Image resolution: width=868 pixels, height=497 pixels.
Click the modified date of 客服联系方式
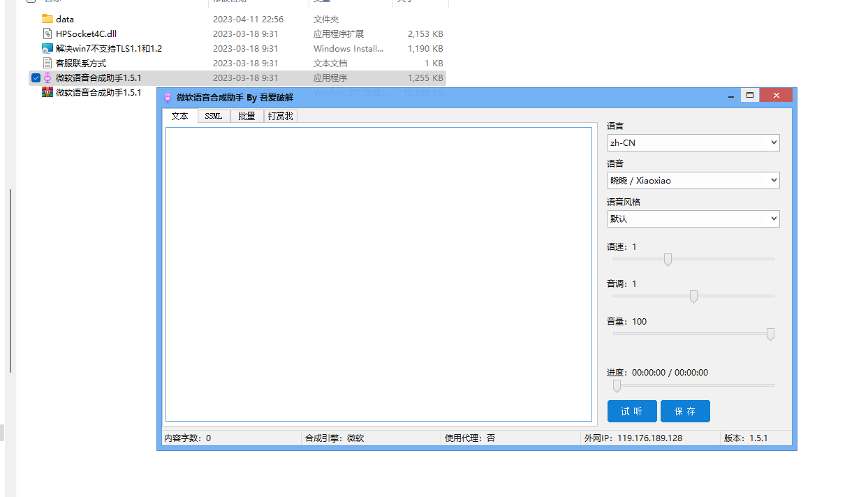pyautogui.click(x=246, y=63)
